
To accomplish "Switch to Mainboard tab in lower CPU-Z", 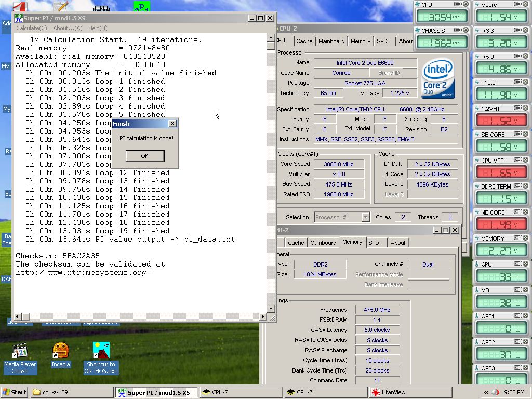I will [323, 243].
